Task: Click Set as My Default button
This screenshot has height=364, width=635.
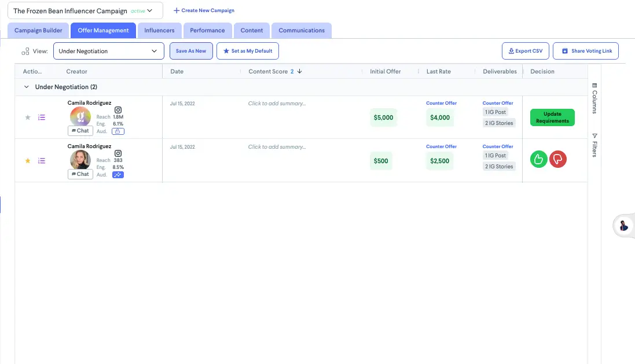Action: click(x=247, y=51)
